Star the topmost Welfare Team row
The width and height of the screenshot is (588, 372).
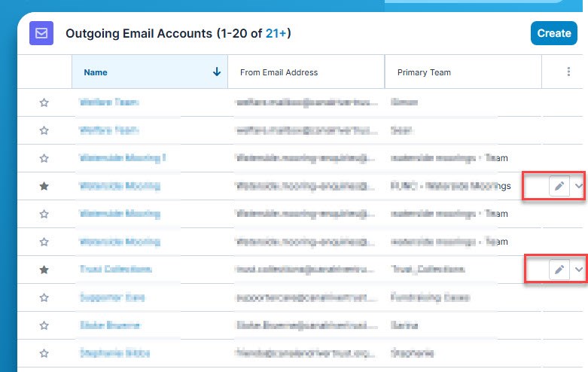tap(44, 102)
